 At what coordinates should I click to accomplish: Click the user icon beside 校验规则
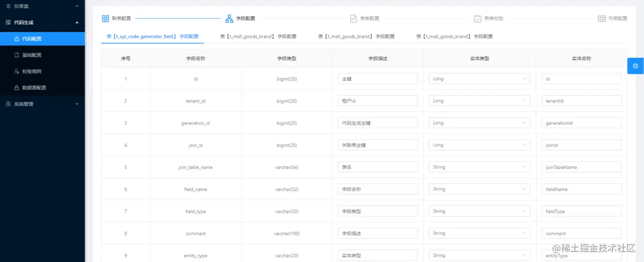tap(17, 71)
